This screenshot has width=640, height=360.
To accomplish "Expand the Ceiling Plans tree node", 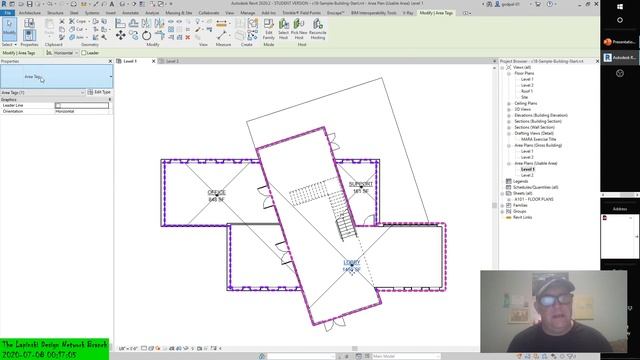I will tap(509, 104).
